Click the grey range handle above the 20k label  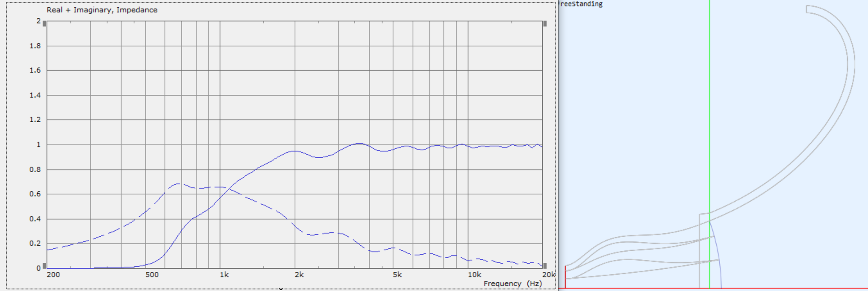pyautogui.click(x=545, y=266)
